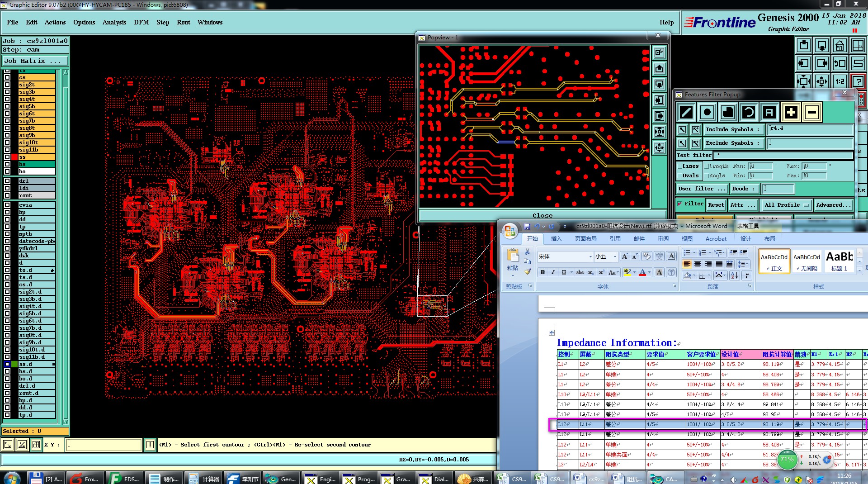Click the Italic icon in Word
The width and height of the screenshot is (868, 484).
pos(553,272)
